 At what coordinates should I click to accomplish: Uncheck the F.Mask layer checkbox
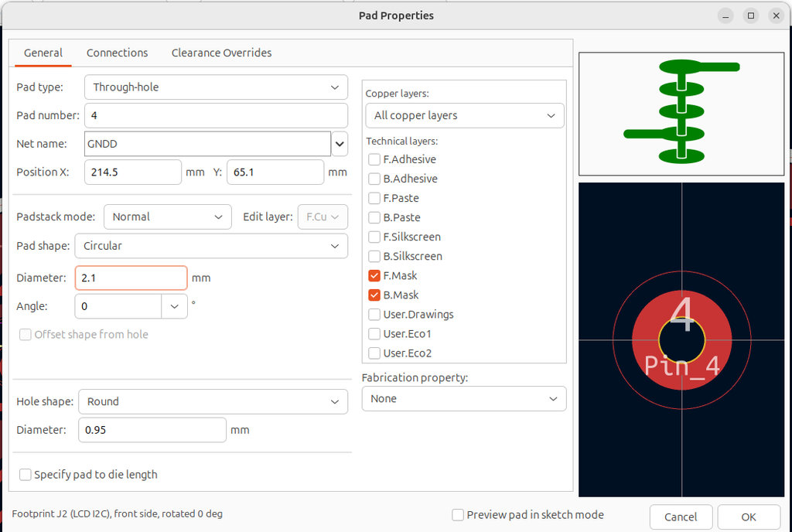pos(374,275)
